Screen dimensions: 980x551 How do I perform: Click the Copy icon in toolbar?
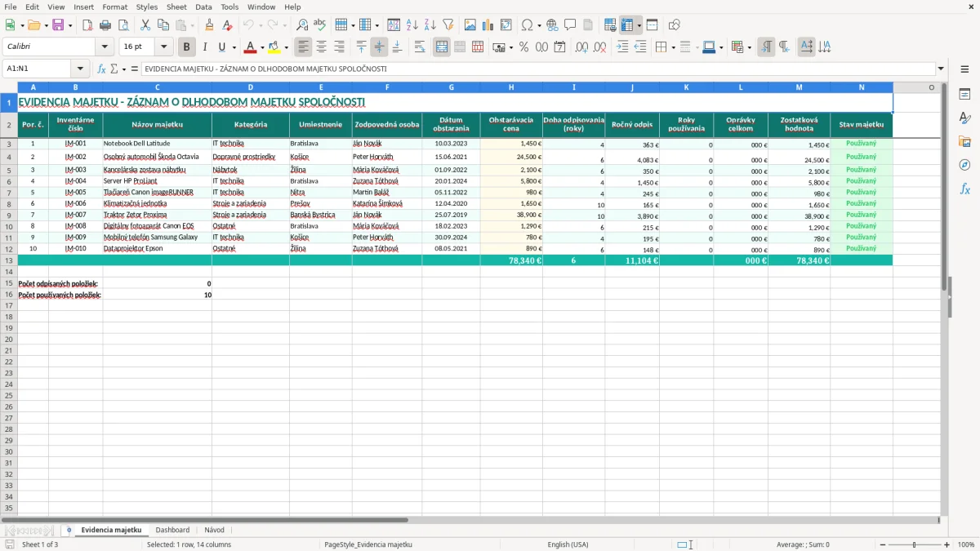(x=163, y=25)
